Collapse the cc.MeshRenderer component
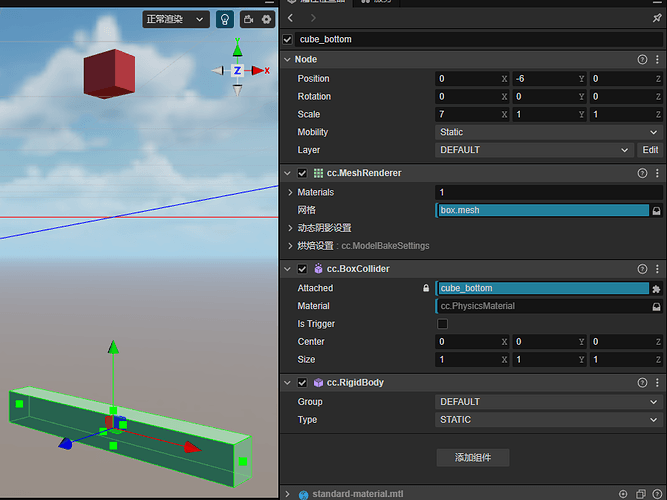 [288, 173]
